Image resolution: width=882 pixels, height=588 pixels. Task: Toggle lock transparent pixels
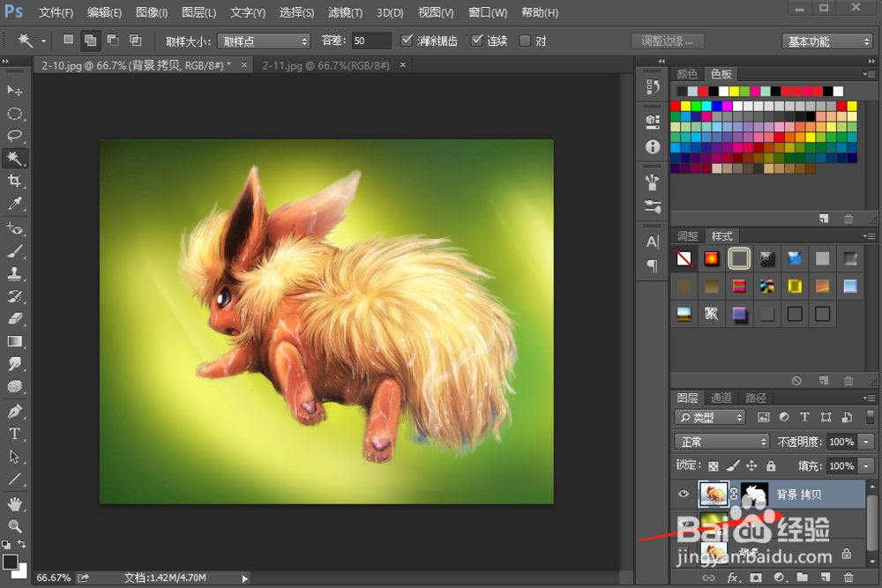714,466
